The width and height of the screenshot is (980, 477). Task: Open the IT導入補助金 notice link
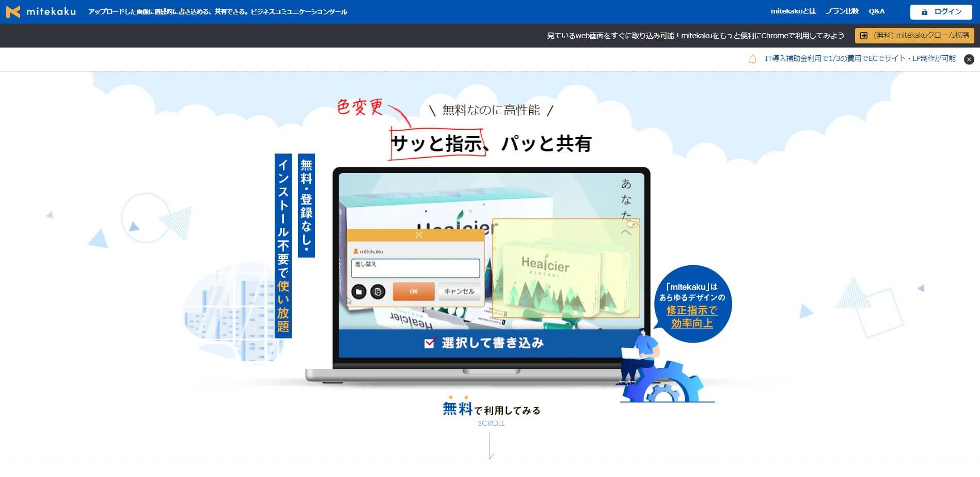click(x=860, y=59)
